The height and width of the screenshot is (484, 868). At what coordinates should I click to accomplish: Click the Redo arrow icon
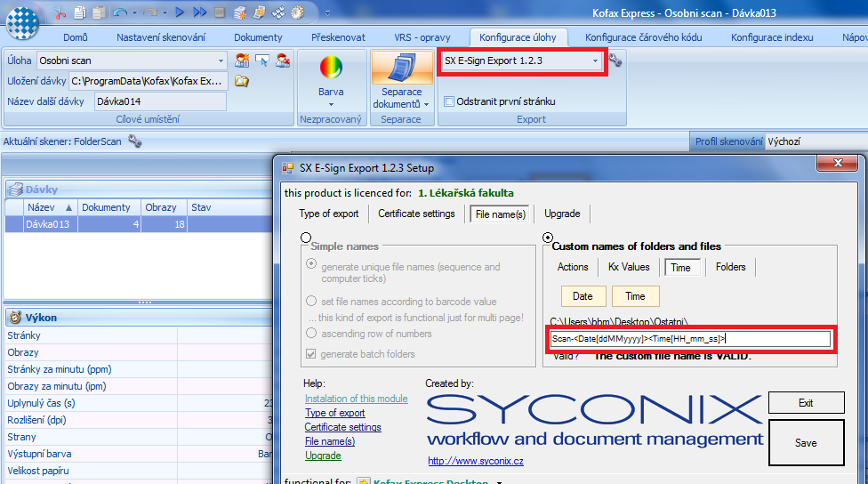(x=150, y=12)
